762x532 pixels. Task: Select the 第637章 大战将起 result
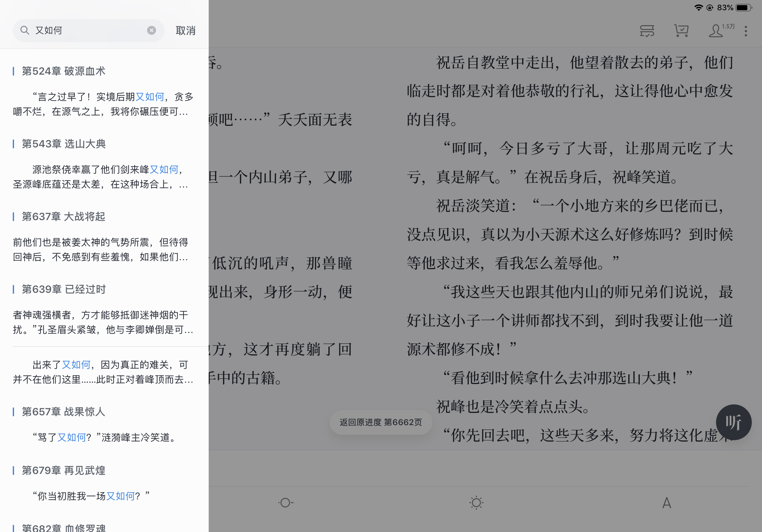(64, 216)
